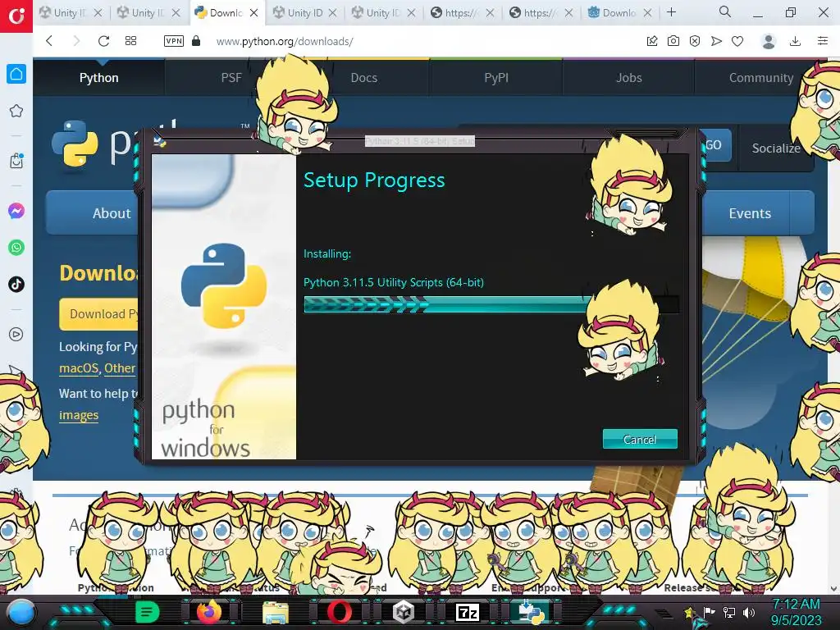Open 7-Zip from taskbar

point(467,612)
